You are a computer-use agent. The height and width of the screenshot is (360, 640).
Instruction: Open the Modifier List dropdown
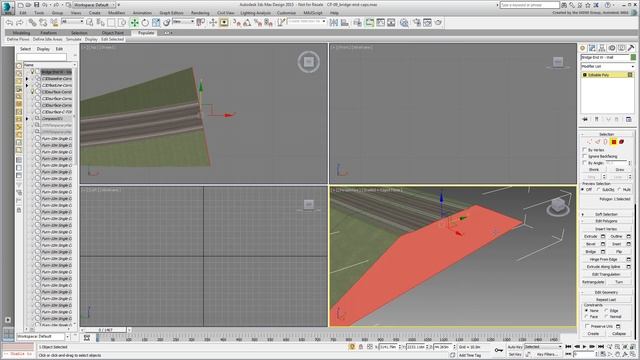[x=608, y=66]
